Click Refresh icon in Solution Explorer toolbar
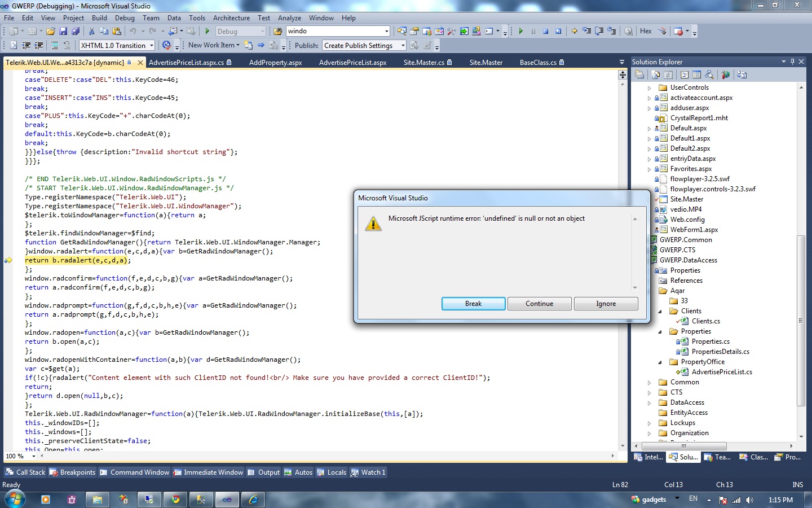The height and width of the screenshot is (508, 812). pos(668,75)
